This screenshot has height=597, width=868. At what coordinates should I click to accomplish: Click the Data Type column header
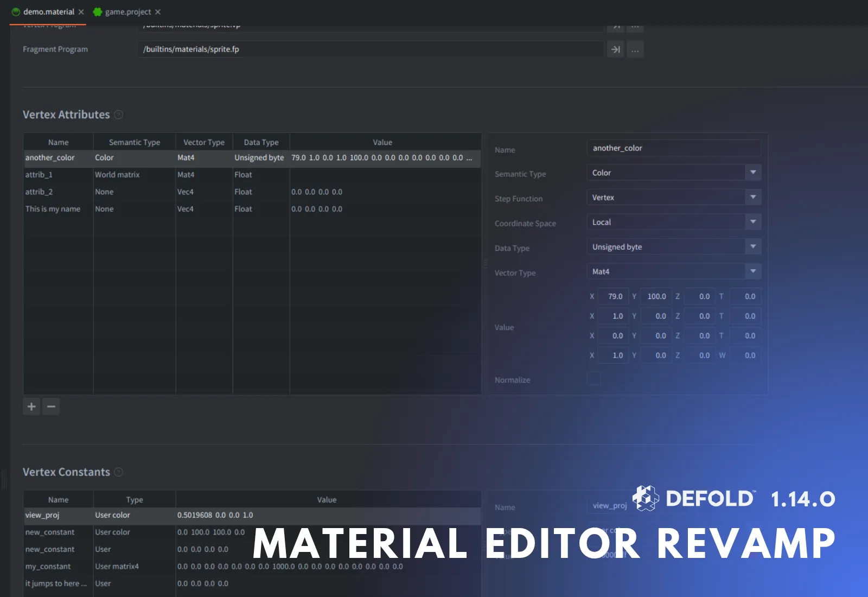(261, 142)
